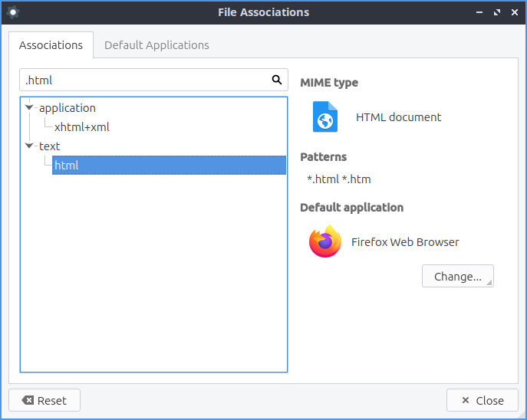Select the xhtml+xml entry
Viewport: 527px width, 420px height.
tap(82, 127)
